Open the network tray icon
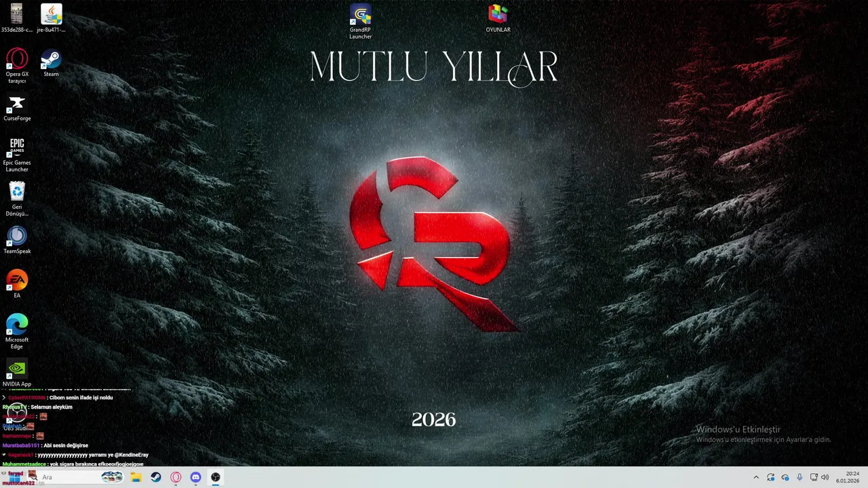Image resolution: width=868 pixels, height=488 pixels. coord(814,477)
